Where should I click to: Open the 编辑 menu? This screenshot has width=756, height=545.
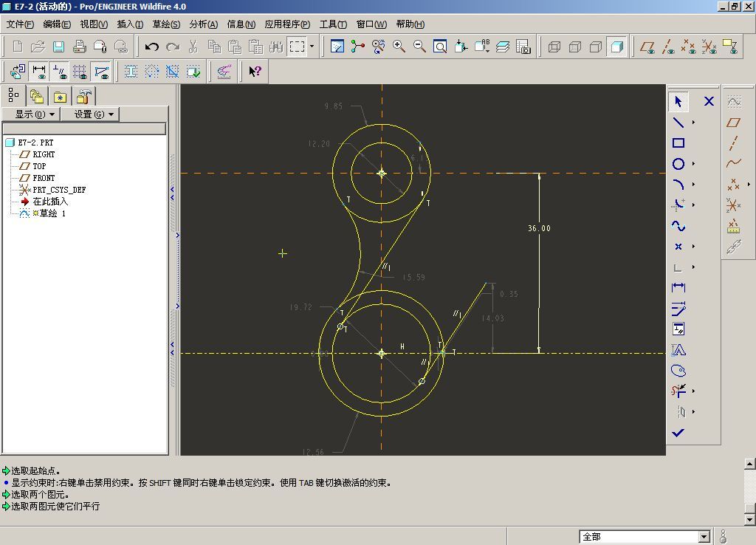57,24
